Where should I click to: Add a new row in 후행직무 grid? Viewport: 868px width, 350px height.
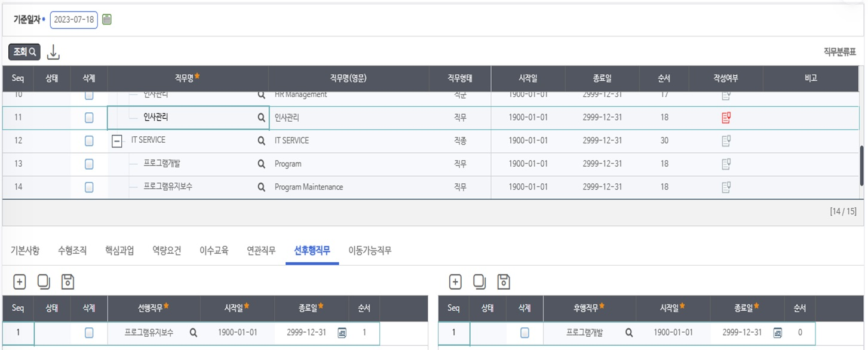(x=455, y=282)
